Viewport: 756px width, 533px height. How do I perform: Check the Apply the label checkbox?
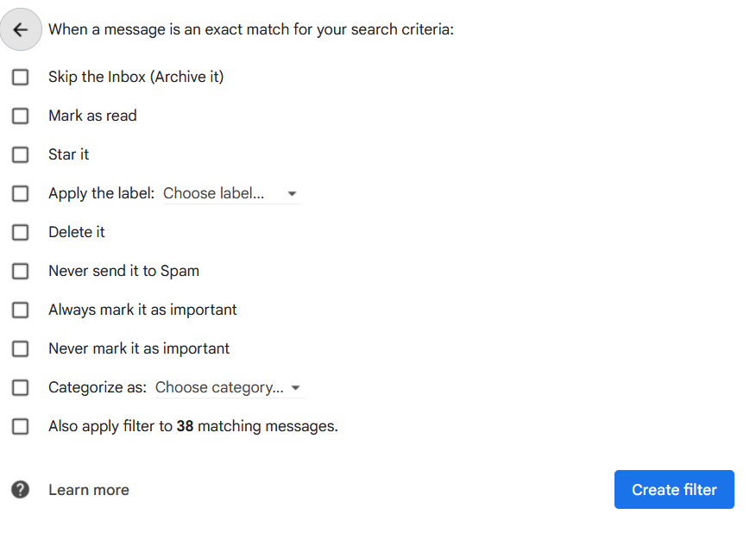(x=20, y=194)
